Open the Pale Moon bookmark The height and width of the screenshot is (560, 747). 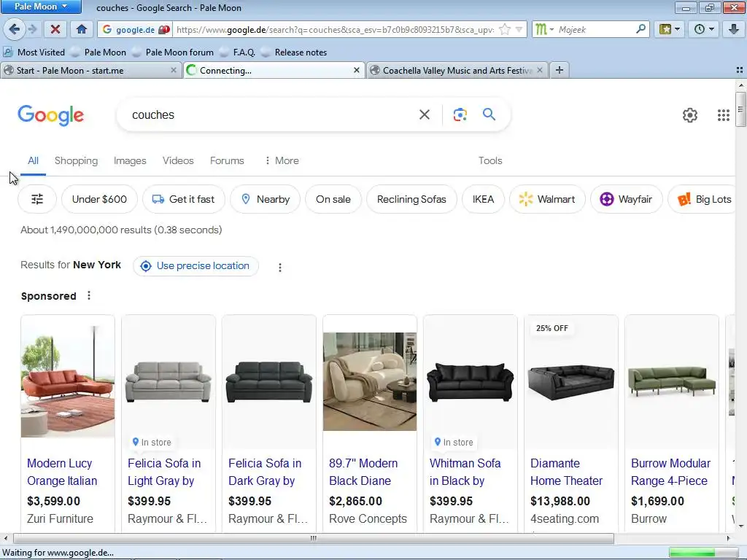point(98,52)
